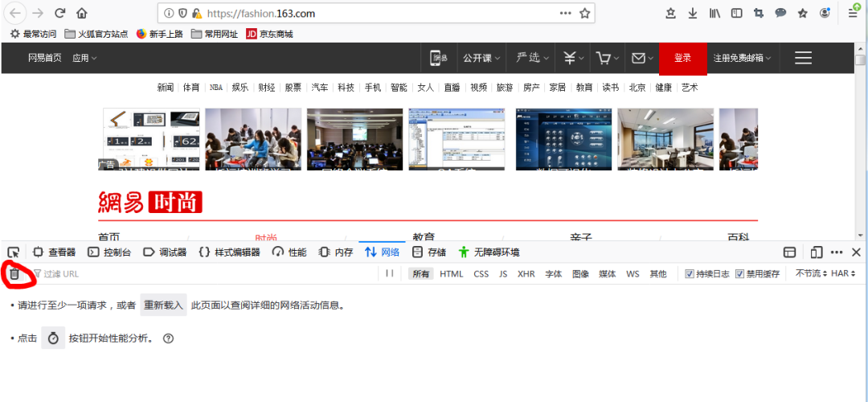868x402 pixels.
Task: Click the screenshot crop icon in toolbar
Action: coord(759,14)
